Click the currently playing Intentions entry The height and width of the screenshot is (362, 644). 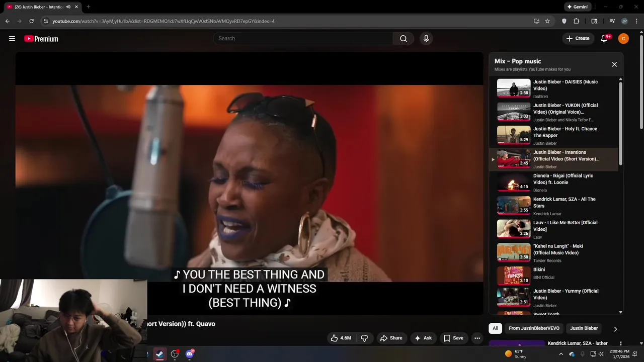[x=553, y=159]
